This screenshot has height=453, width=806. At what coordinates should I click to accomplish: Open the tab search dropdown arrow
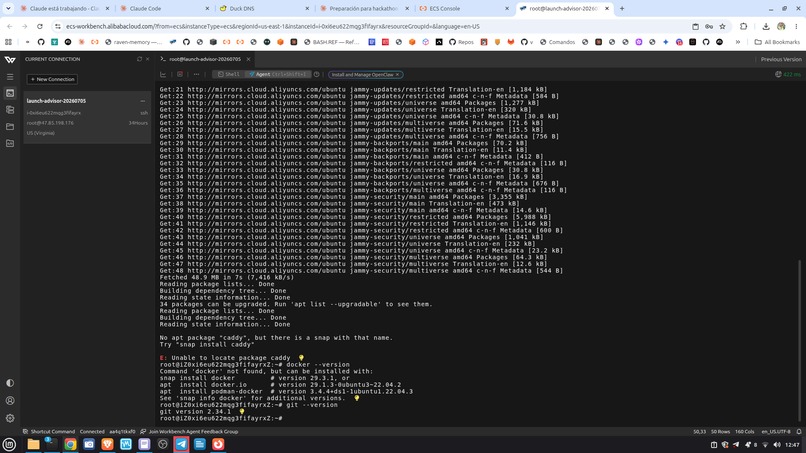[x=8, y=9]
